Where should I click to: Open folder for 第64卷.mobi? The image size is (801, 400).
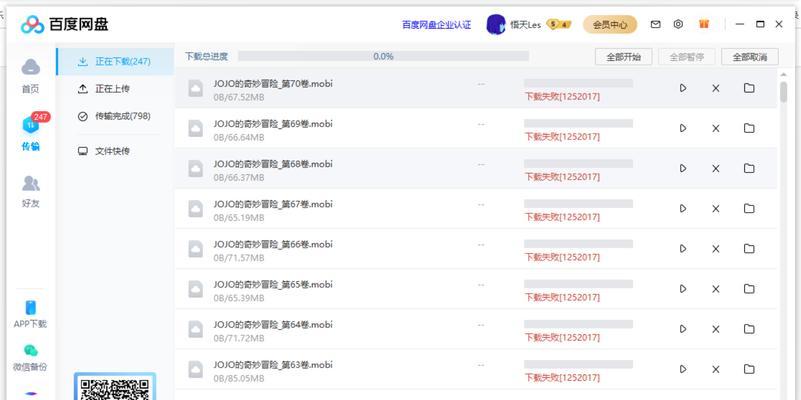pyautogui.click(x=749, y=329)
